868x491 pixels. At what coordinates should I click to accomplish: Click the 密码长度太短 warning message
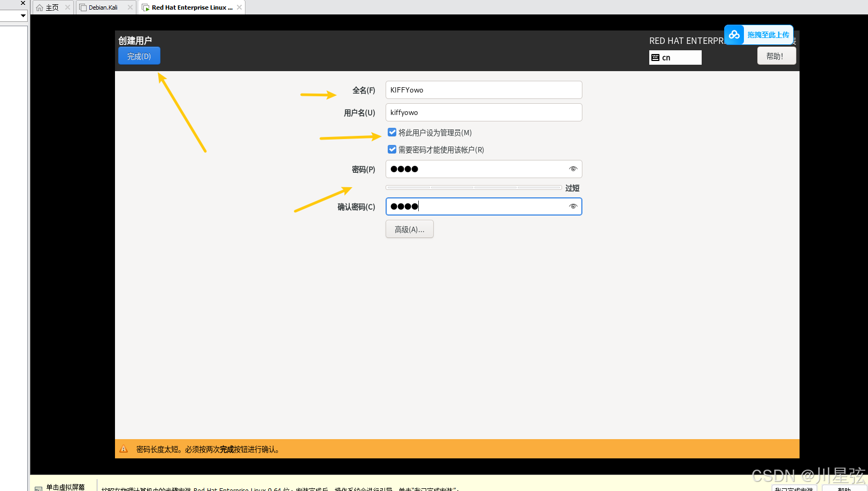pos(208,449)
